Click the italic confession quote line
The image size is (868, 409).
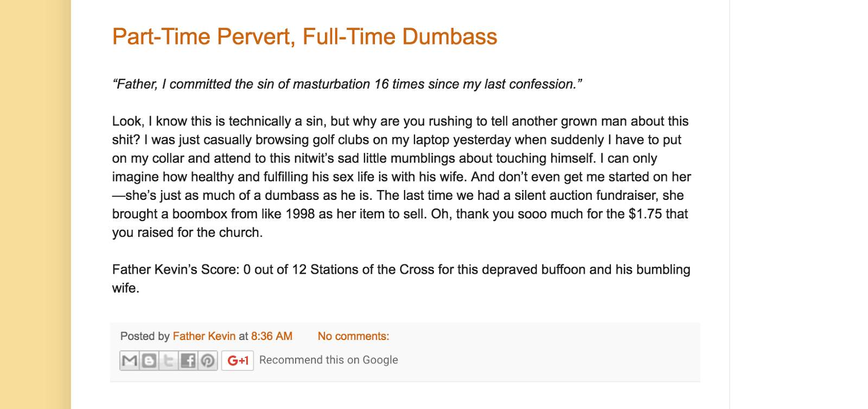coord(347,84)
